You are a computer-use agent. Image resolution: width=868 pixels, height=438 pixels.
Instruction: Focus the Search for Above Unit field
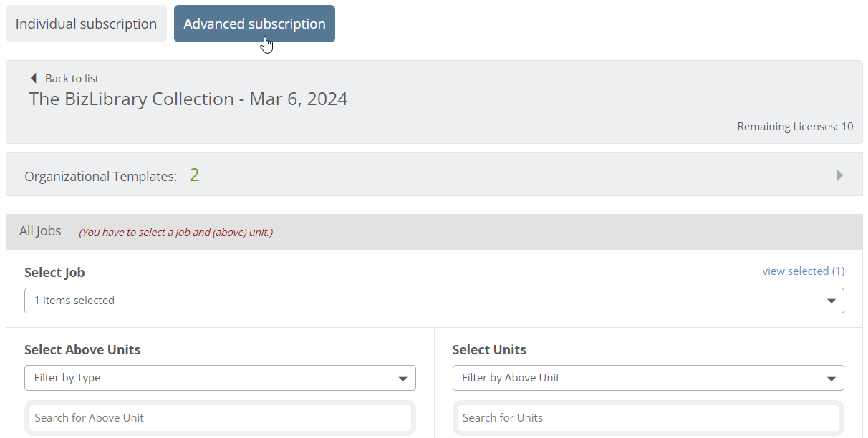tap(220, 418)
